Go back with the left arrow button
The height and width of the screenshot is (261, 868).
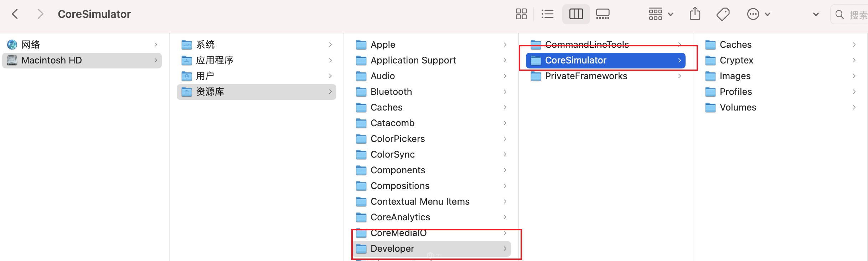pos(15,14)
